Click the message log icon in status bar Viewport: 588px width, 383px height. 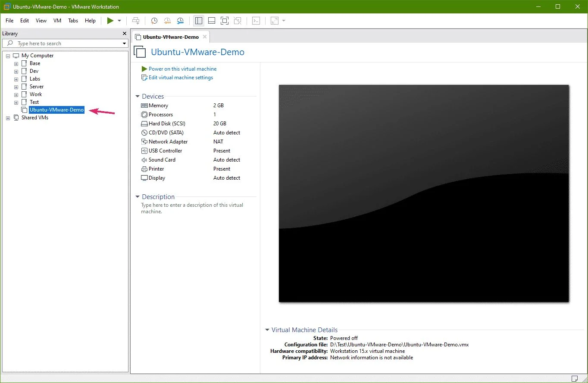[575, 378]
